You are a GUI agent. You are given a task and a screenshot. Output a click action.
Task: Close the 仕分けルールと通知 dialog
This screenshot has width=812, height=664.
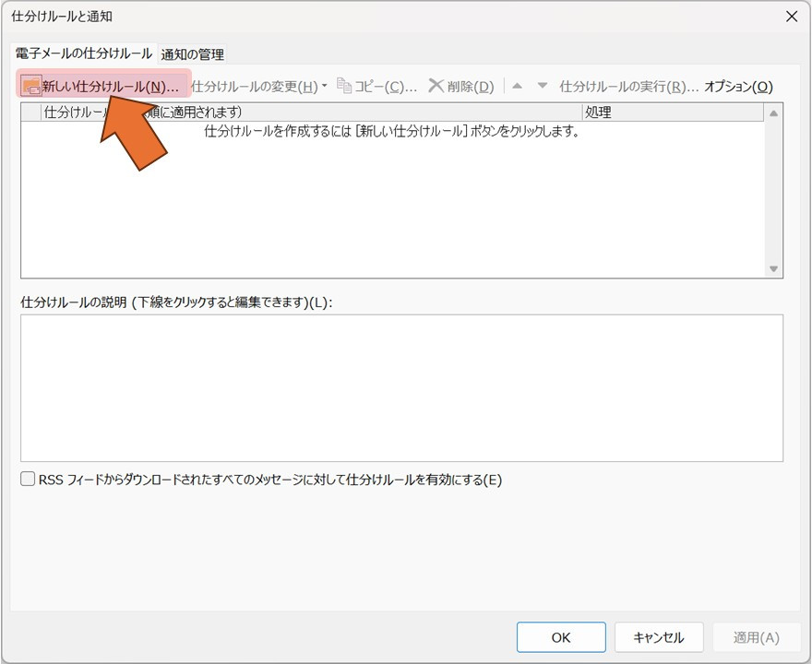coord(791,16)
